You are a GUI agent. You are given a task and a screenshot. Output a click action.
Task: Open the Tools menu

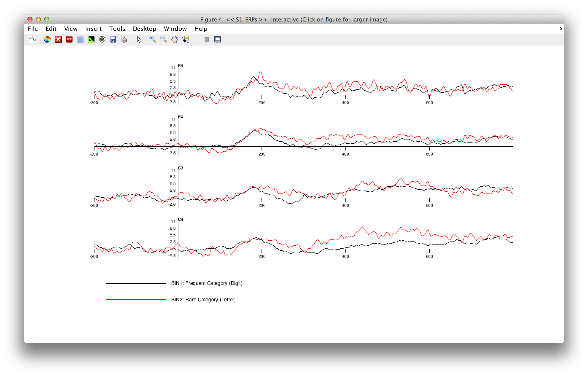117,29
